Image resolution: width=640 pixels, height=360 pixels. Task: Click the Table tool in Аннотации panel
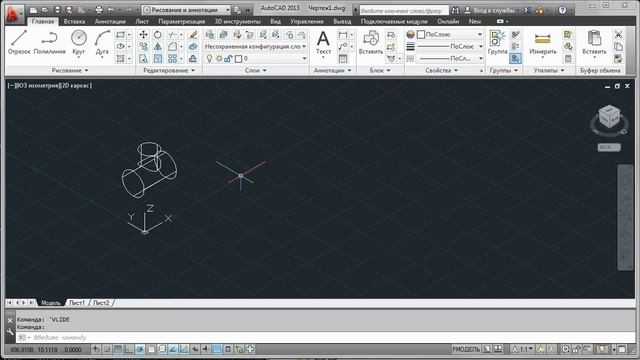coord(343,59)
